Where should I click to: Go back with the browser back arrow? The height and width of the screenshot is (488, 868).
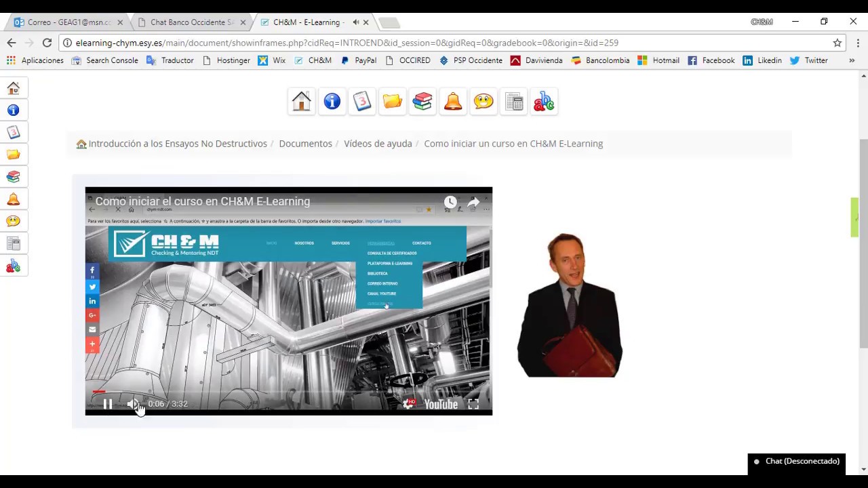point(12,43)
